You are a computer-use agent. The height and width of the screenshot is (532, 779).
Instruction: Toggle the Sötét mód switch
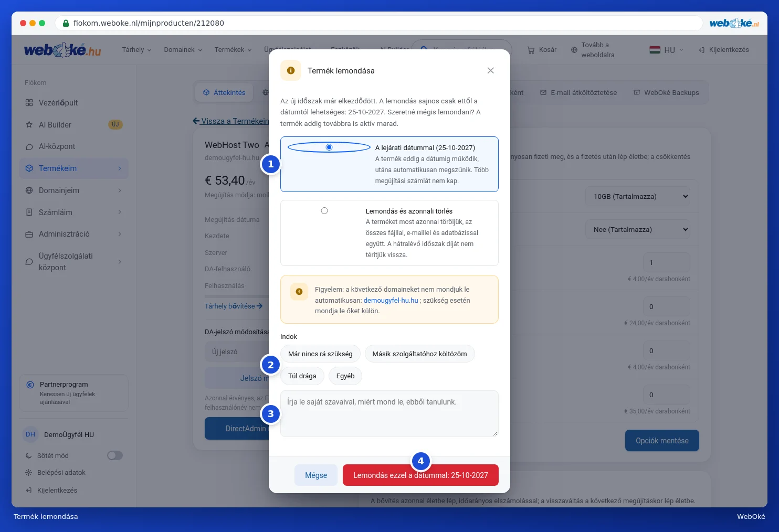[115, 455]
